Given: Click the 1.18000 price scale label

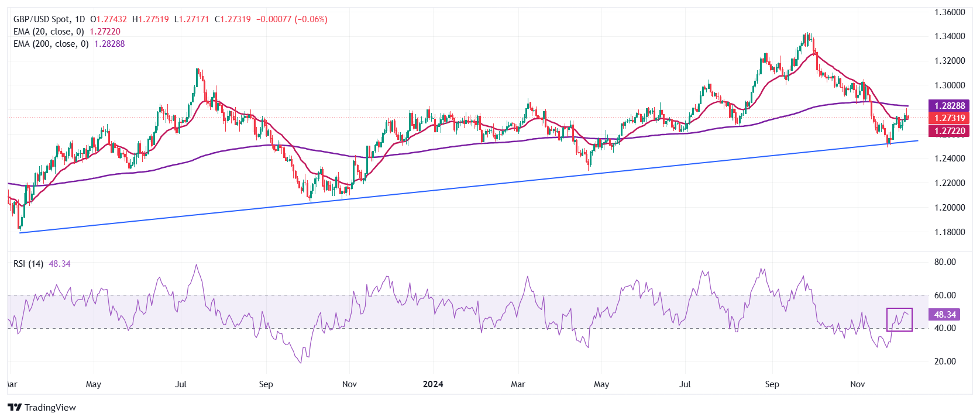Looking at the screenshot, I should point(949,232).
